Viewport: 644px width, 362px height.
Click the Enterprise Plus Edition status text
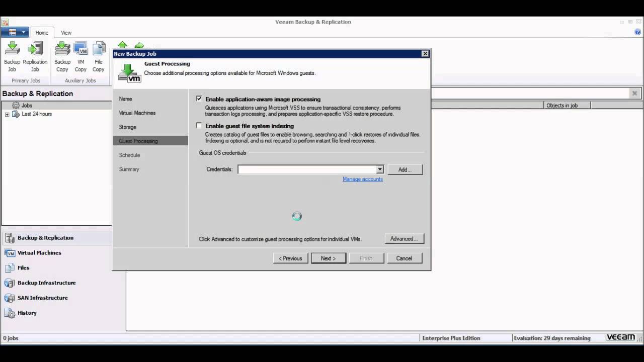451,338
